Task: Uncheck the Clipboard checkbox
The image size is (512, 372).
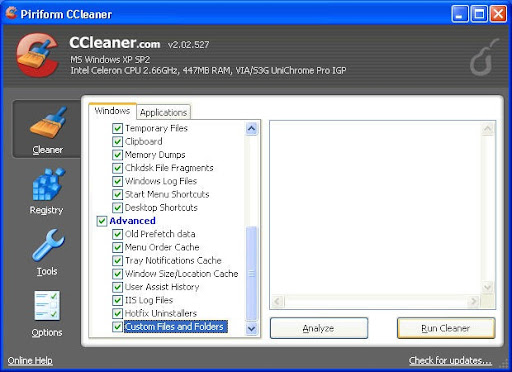Action: (x=117, y=142)
